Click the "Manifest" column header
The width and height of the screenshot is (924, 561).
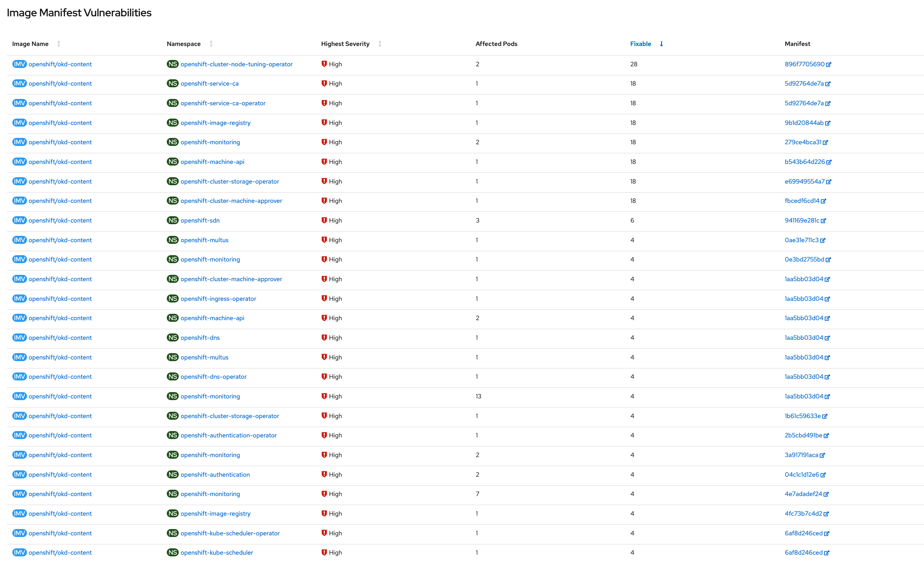coord(797,44)
